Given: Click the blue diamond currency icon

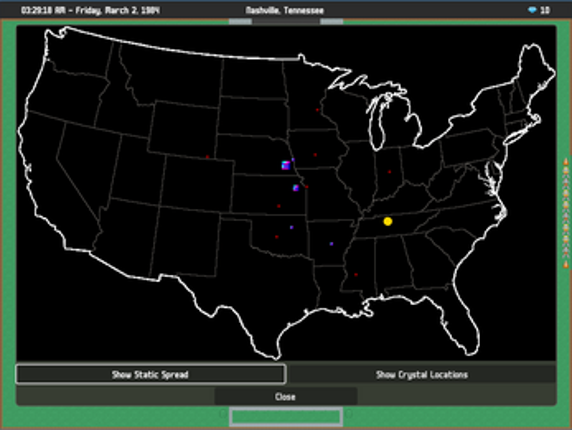Looking at the screenshot, I should pos(532,10).
